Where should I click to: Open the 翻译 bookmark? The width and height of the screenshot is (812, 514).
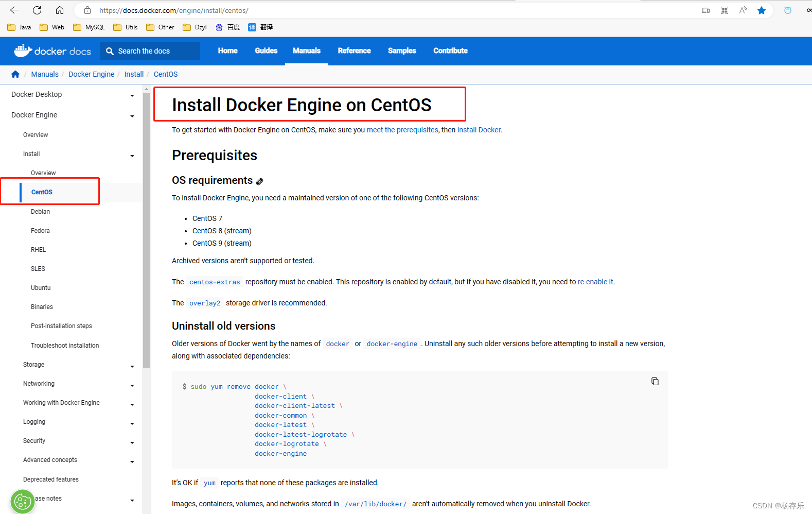[x=260, y=27]
